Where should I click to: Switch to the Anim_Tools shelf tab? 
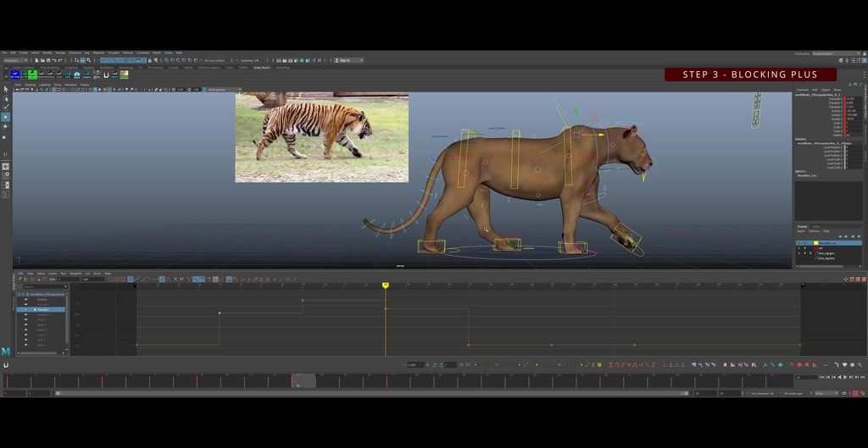click(x=263, y=68)
